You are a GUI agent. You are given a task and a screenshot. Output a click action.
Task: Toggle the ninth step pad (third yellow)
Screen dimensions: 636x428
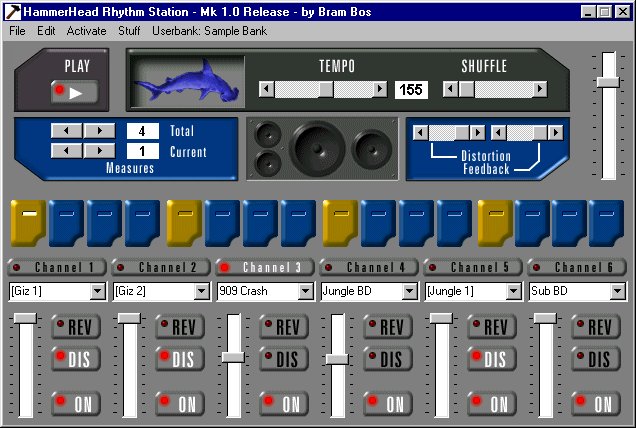click(340, 223)
